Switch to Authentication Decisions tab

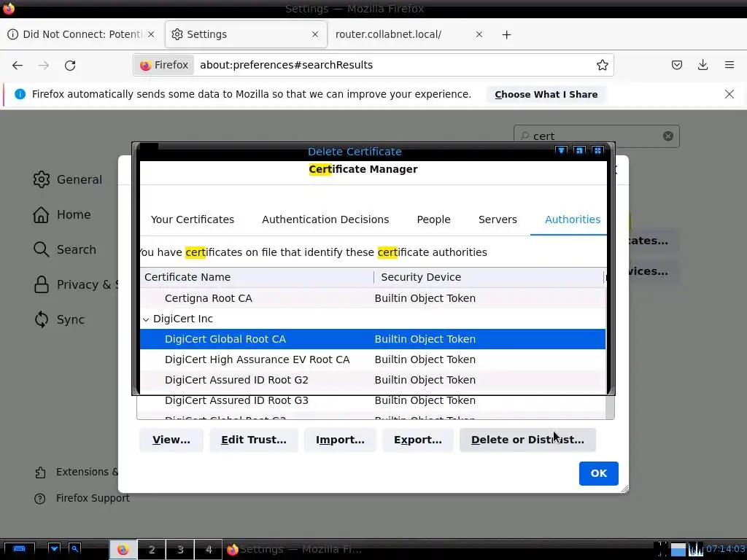click(x=325, y=219)
